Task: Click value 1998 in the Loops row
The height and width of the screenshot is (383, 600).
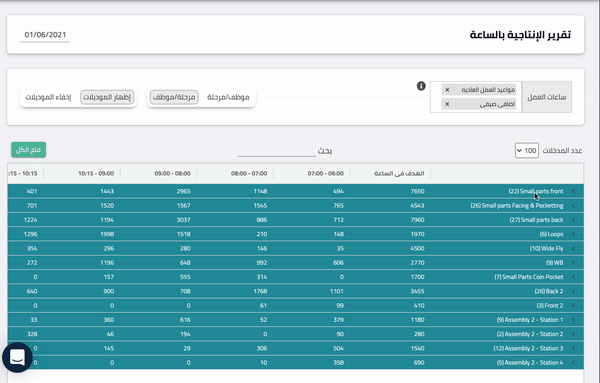Action: (x=107, y=234)
